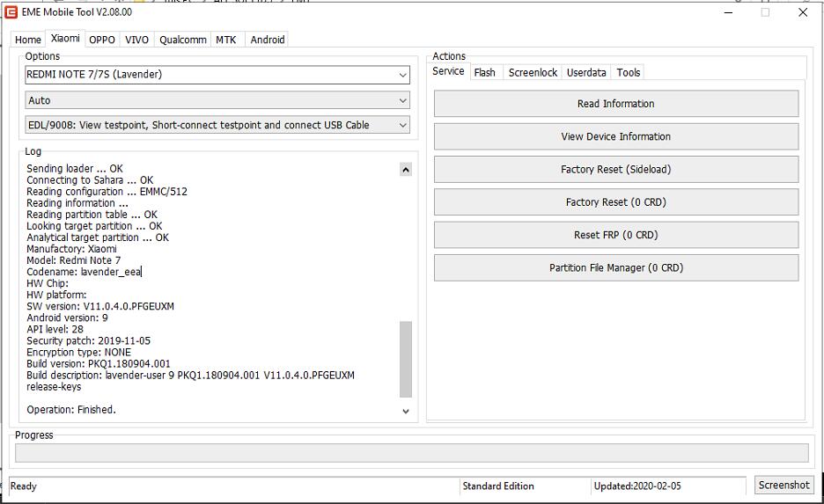Click 'Standard Edition' in the status bar
Screen dimensions: 824x504
(498, 486)
